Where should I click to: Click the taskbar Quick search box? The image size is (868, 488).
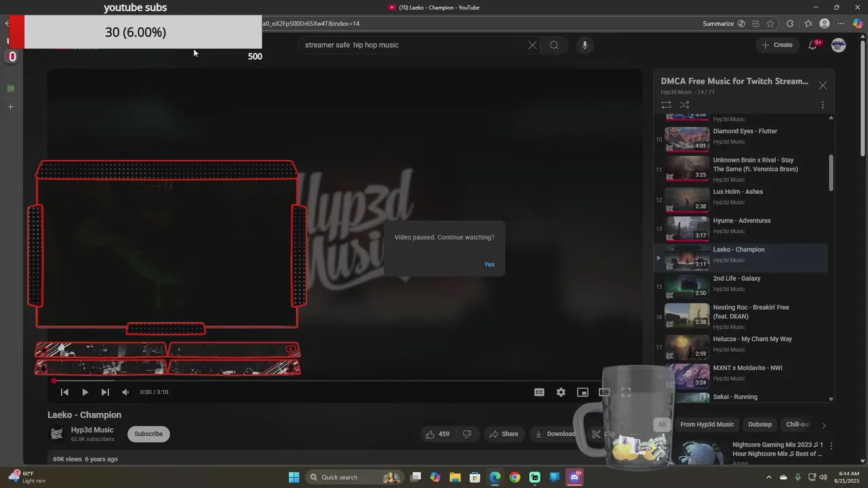pos(354,477)
